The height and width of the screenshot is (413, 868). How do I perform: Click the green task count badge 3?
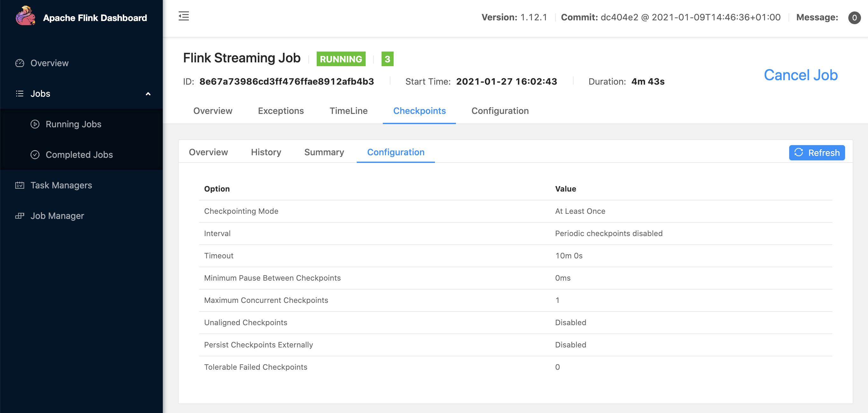(387, 59)
